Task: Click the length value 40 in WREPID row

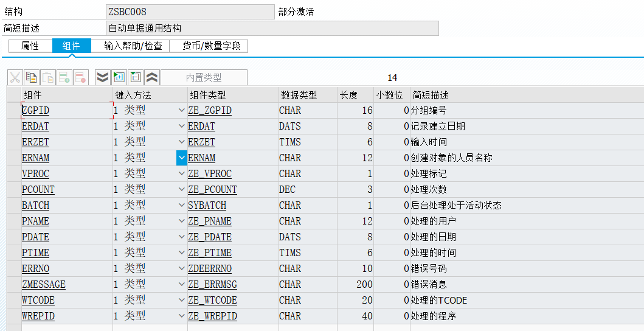Action: click(x=367, y=316)
